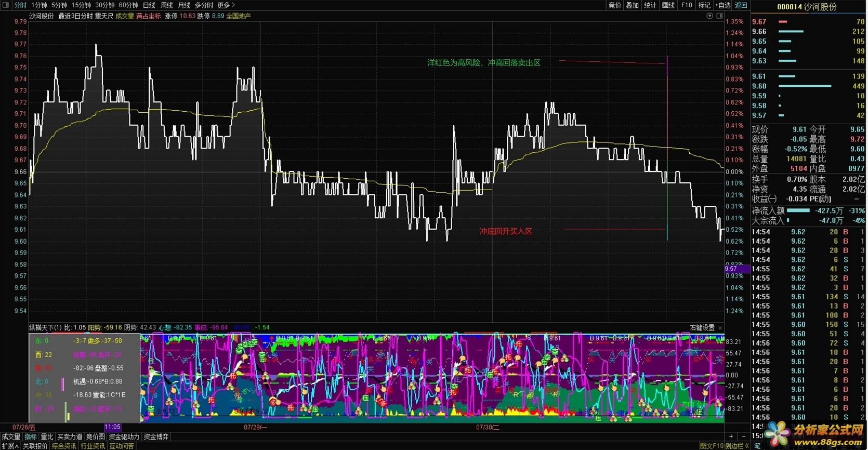Click the 000014 沙河股份 stock title

[807, 7]
